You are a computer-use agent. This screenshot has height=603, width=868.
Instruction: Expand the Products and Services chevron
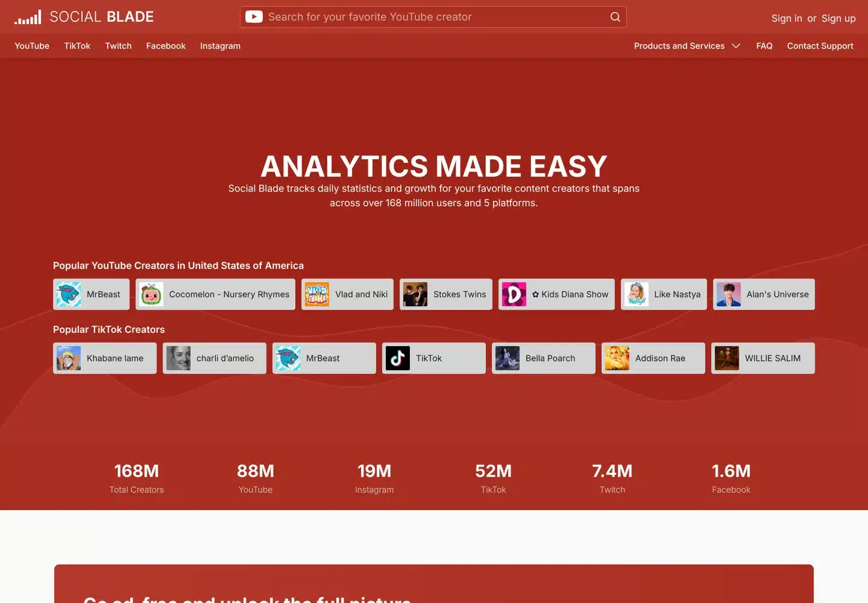point(736,46)
